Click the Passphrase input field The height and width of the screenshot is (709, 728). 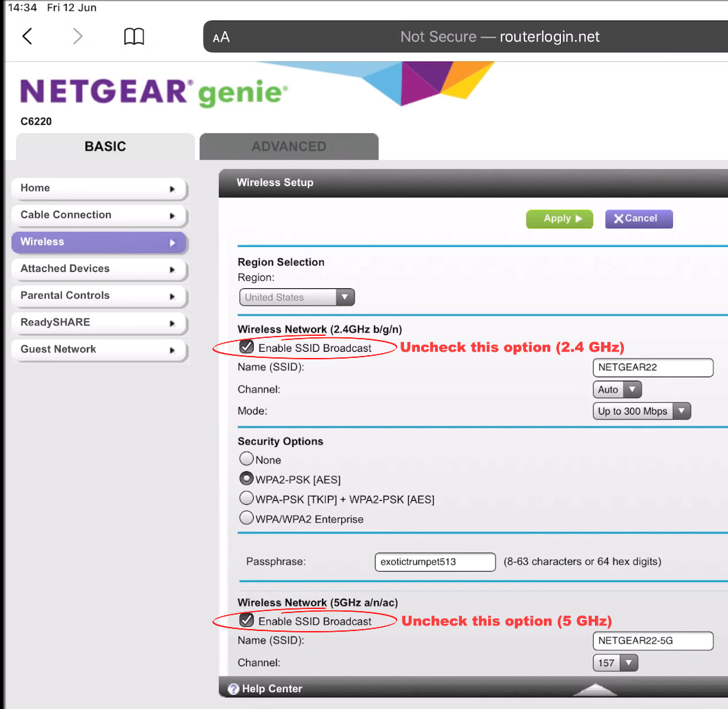click(434, 561)
